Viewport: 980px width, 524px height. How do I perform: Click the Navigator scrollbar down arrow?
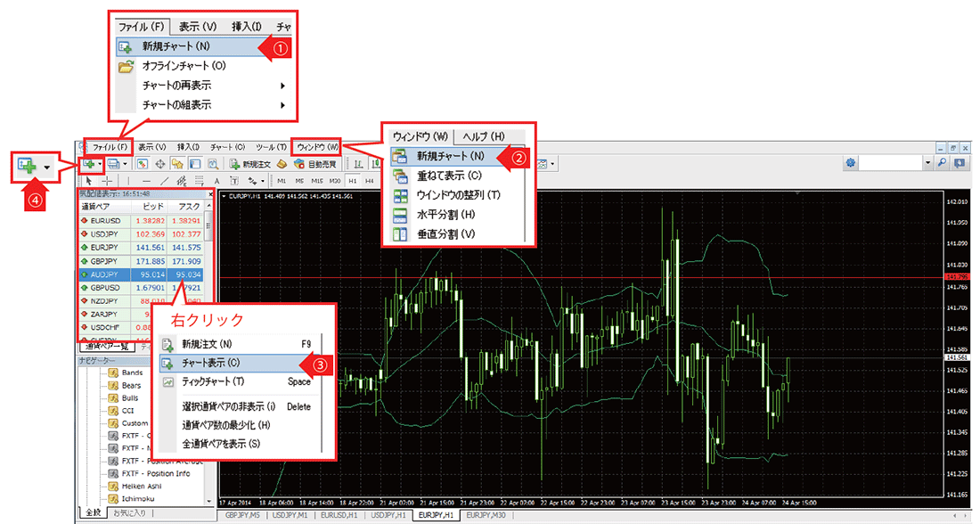(x=209, y=501)
